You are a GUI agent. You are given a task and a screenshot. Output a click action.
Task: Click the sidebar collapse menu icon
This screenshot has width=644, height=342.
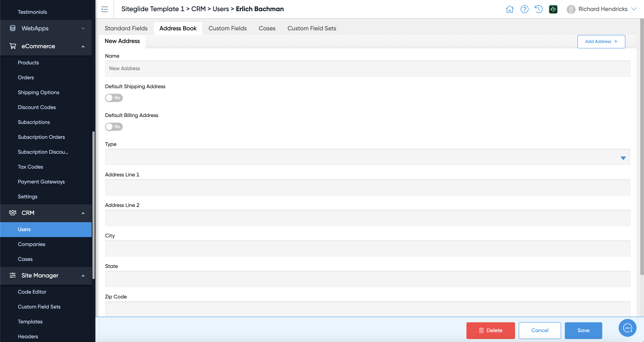(105, 9)
